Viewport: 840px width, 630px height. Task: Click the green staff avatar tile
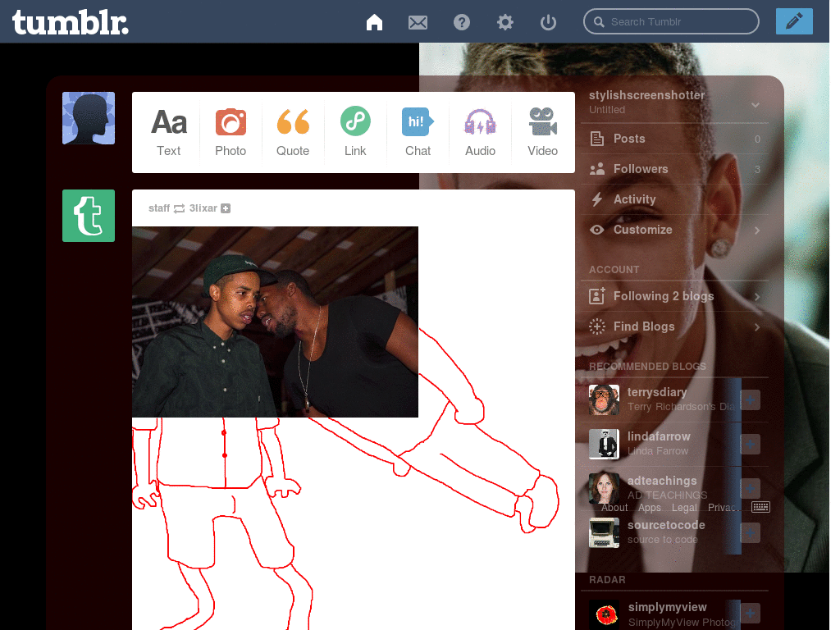[89, 216]
